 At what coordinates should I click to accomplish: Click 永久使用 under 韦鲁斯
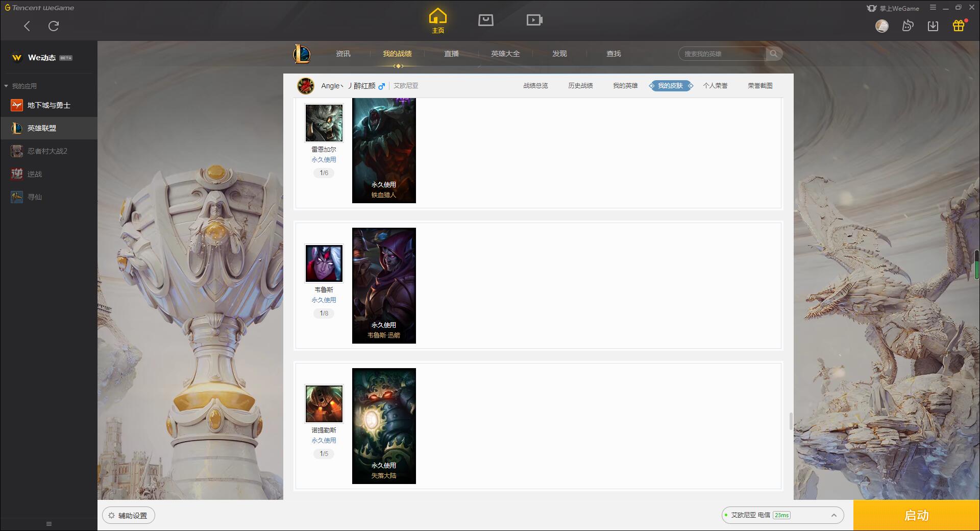[324, 300]
